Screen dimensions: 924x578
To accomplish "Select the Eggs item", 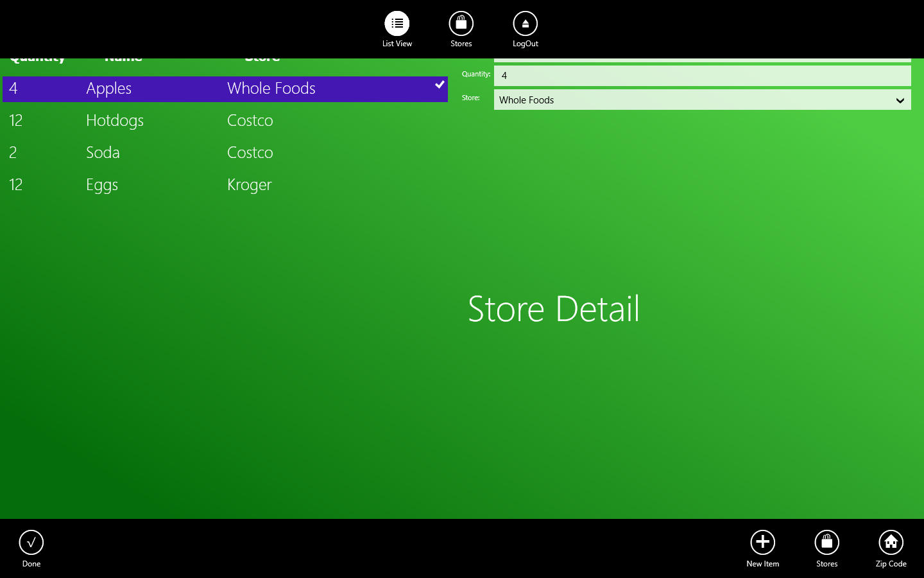I will [102, 185].
